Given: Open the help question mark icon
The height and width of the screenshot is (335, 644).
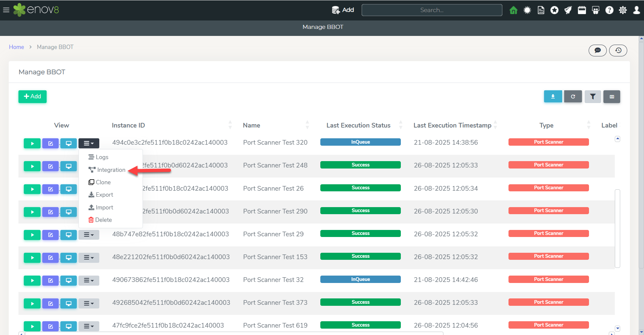Looking at the screenshot, I should (x=609, y=10).
